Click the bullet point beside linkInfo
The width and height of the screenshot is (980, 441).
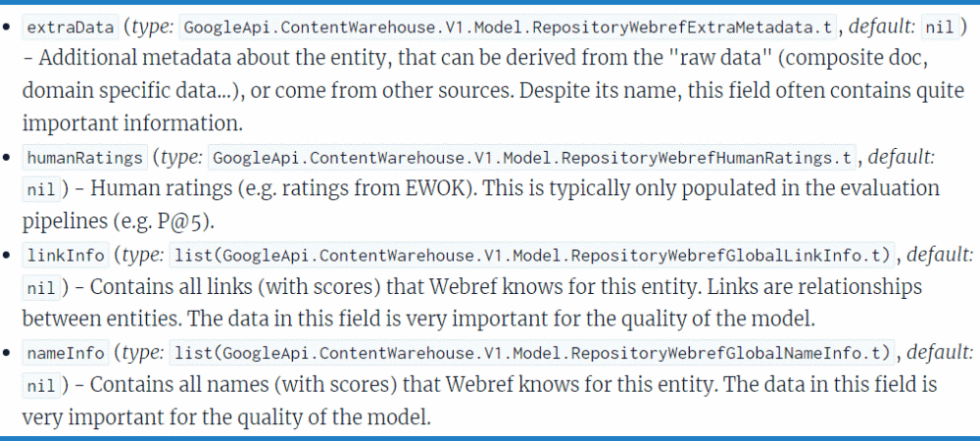pyautogui.click(x=7, y=256)
